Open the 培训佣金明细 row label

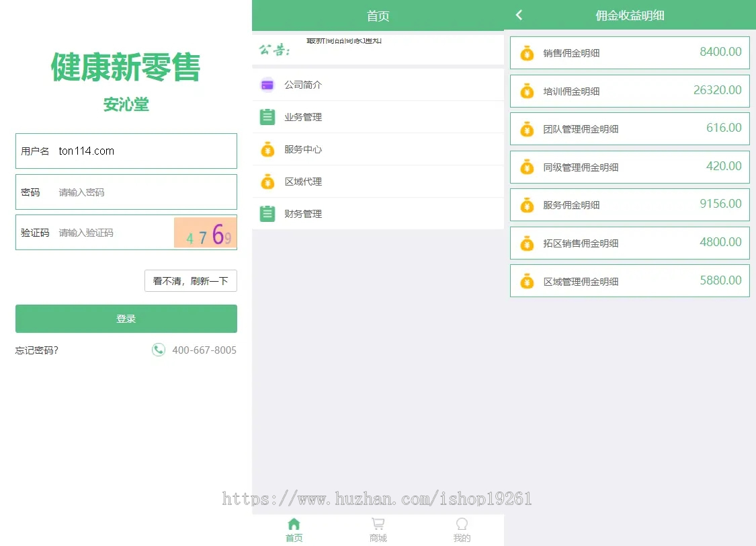571,91
